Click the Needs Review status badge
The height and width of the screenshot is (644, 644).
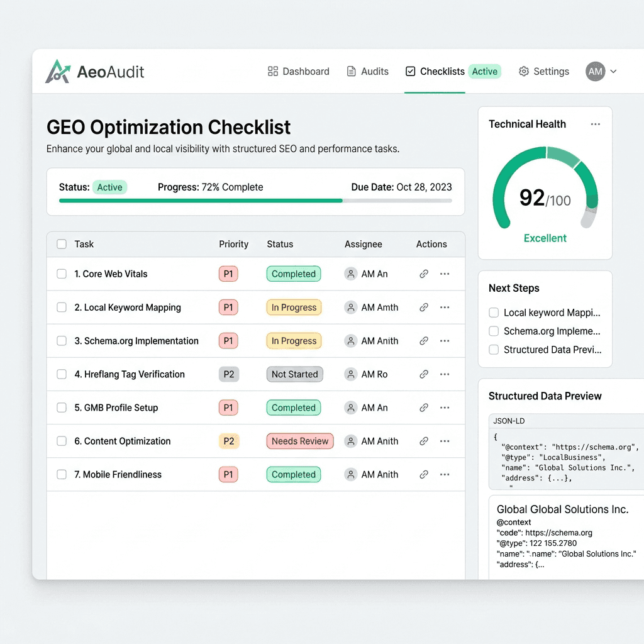point(300,441)
